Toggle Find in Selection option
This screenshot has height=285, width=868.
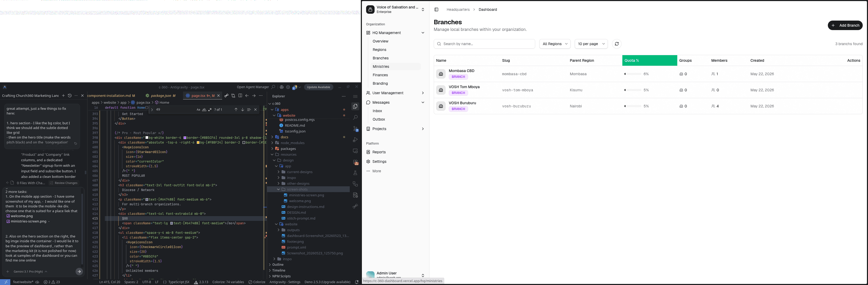coord(249,110)
